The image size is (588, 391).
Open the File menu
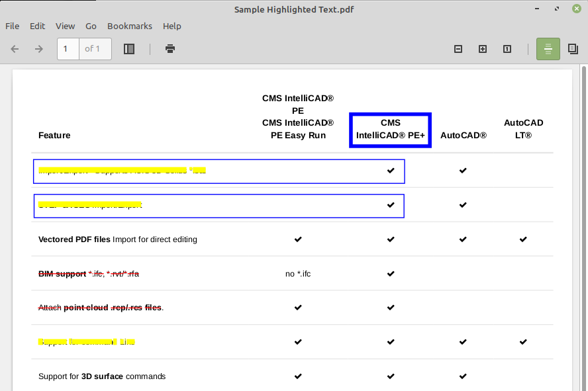[13, 26]
